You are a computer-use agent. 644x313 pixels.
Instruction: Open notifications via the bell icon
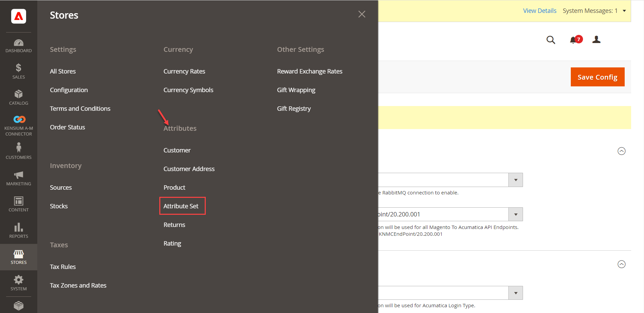click(x=574, y=40)
